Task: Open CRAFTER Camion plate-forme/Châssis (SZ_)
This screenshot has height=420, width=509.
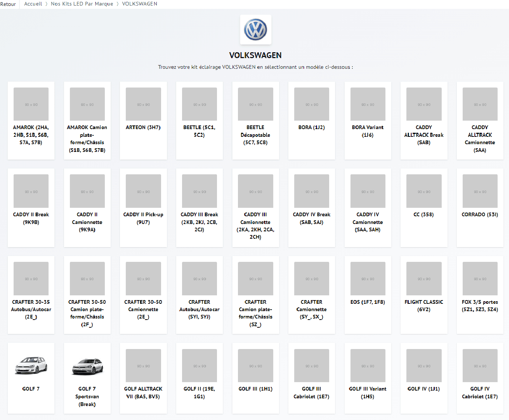Action: 256,295
